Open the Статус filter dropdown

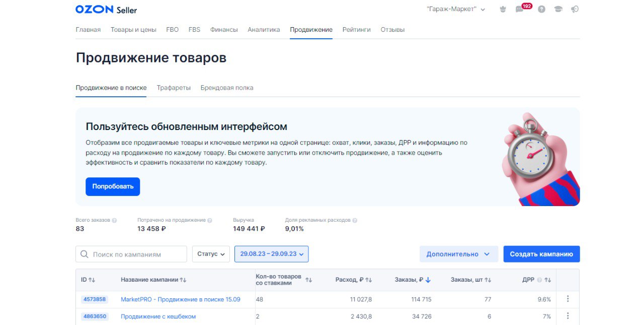tap(211, 254)
